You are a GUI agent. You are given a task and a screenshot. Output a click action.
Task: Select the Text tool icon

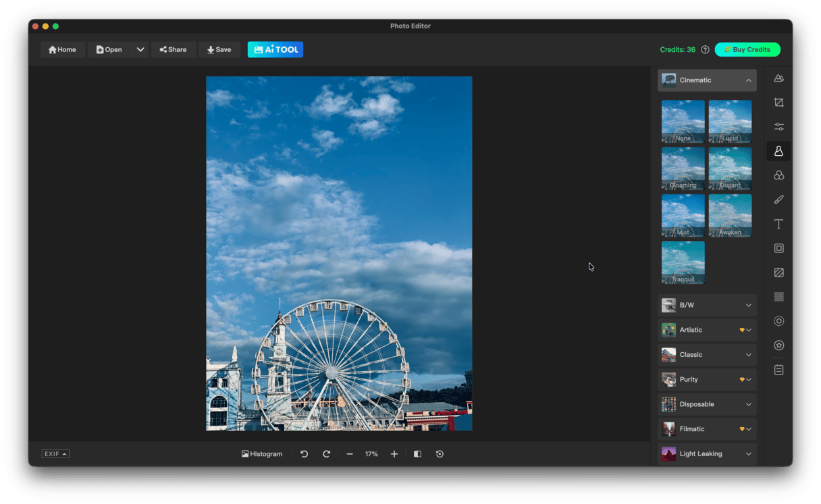click(x=778, y=224)
